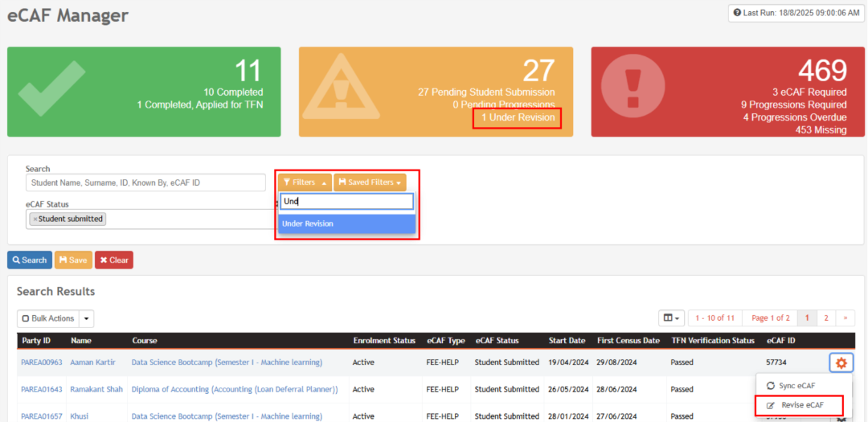Image resolution: width=868 pixels, height=422 pixels.
Task: Expand the Bulk Actions caret
Action: coord(86,318)
